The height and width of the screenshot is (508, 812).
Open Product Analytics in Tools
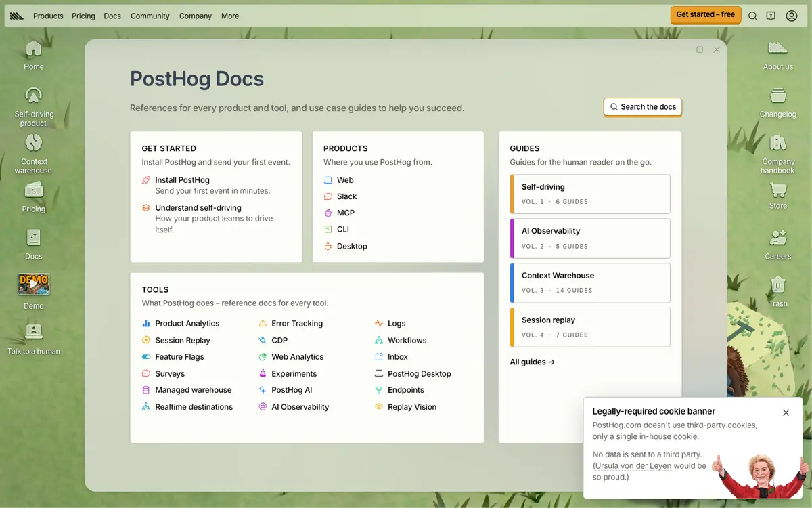pyautogui.click(x=187, y=324)
